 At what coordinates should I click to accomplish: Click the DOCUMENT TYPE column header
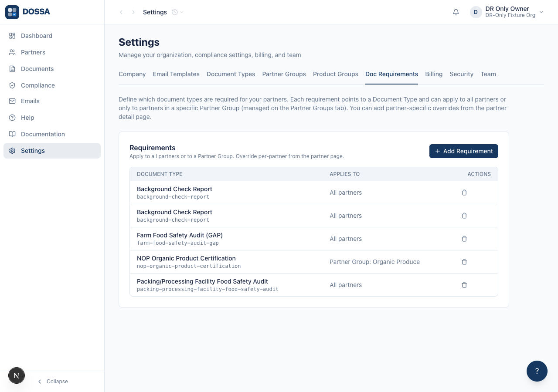160,174
